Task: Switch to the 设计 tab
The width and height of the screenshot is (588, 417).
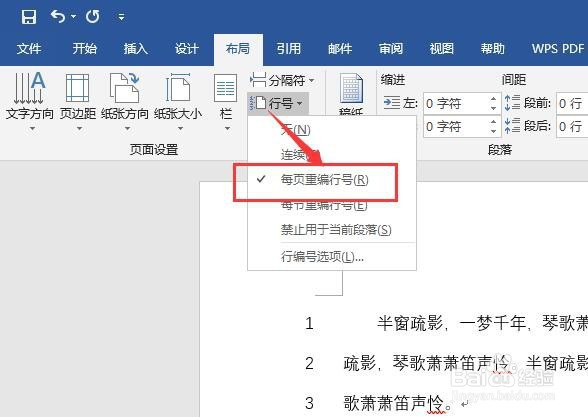Action: pyautogui.click(x=186, y=48)
